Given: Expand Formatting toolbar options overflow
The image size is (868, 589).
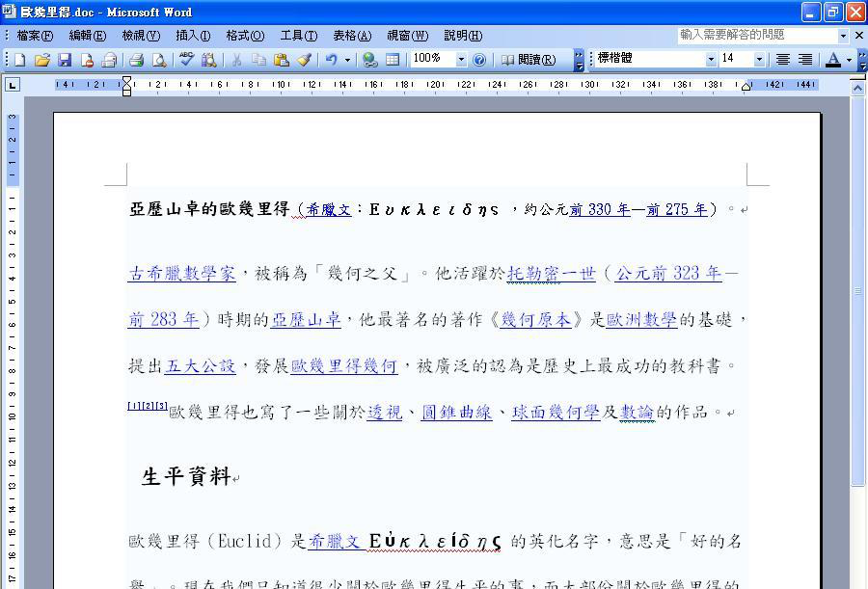Looking at the screenshot, I should pos(862,59).
